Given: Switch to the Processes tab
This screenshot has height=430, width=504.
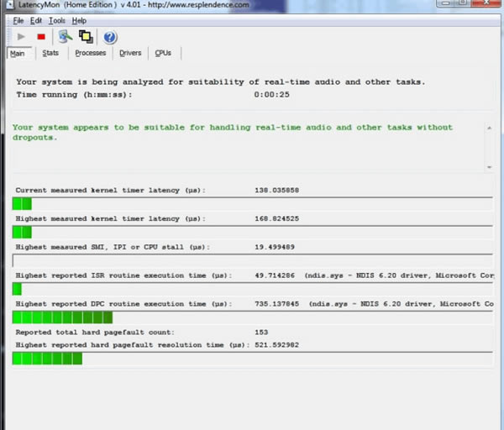Looking at the screenshot, I should pyautogui.click(x=90, y=54).
